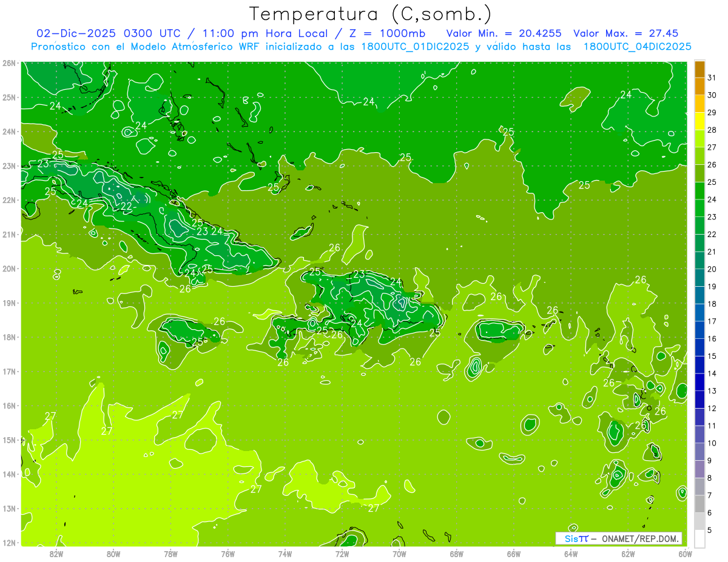The height and width of the screenshot is (562, 728).
Task: Click the '22N' latitude label
Action: click(x=8, y=200)
